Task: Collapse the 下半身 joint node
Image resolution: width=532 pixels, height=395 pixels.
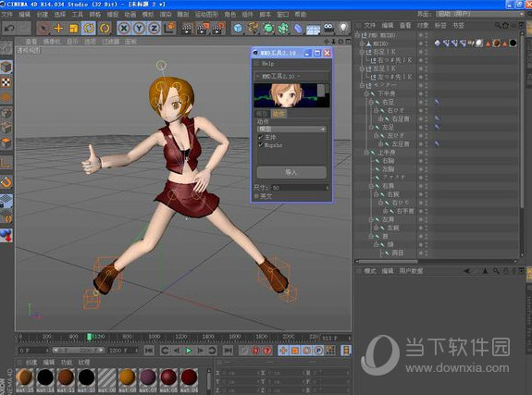Action: click(x=366, y=93)
